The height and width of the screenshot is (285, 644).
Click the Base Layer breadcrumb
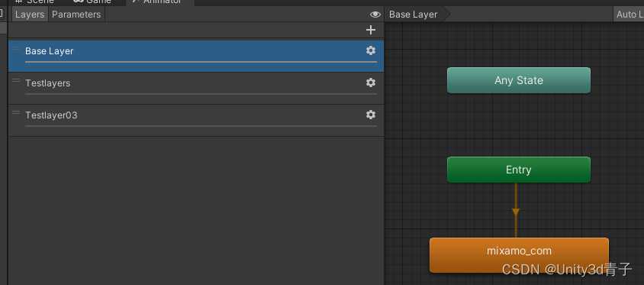tap(417, 15)
